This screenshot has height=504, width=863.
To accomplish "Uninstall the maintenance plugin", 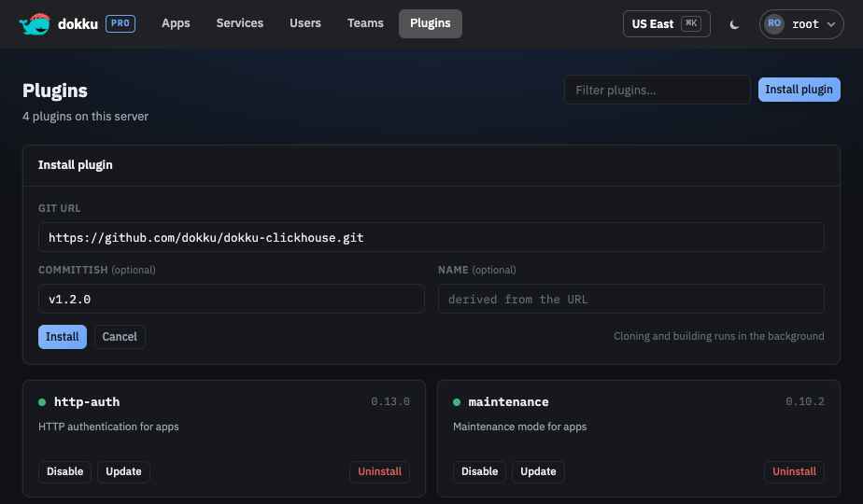I will (x=794, y=471).
